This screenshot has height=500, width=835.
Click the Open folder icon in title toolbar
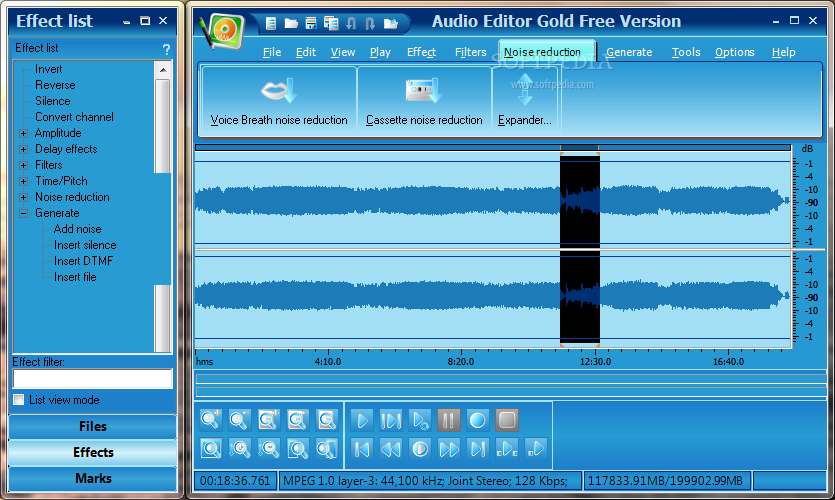pyautogui.click(x=291, y=23)
